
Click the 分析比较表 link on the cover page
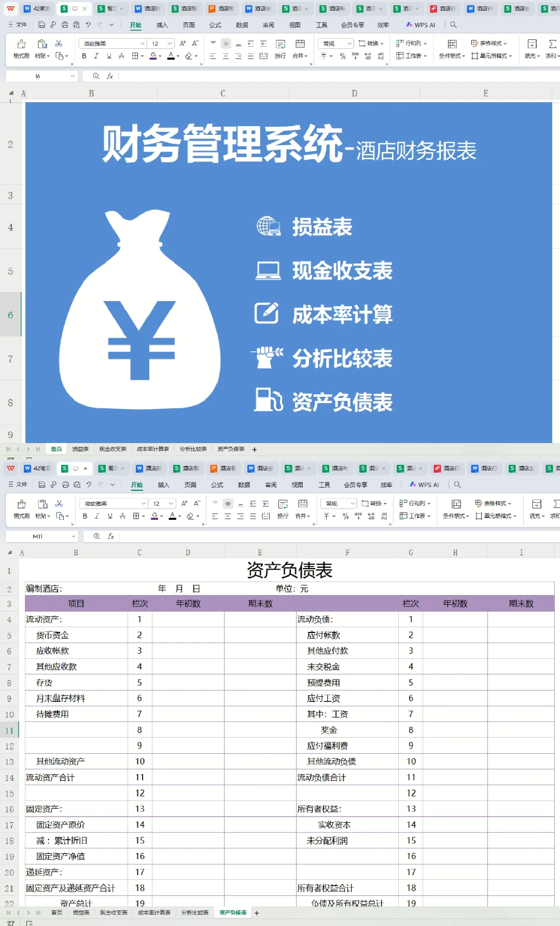[342, 358]
